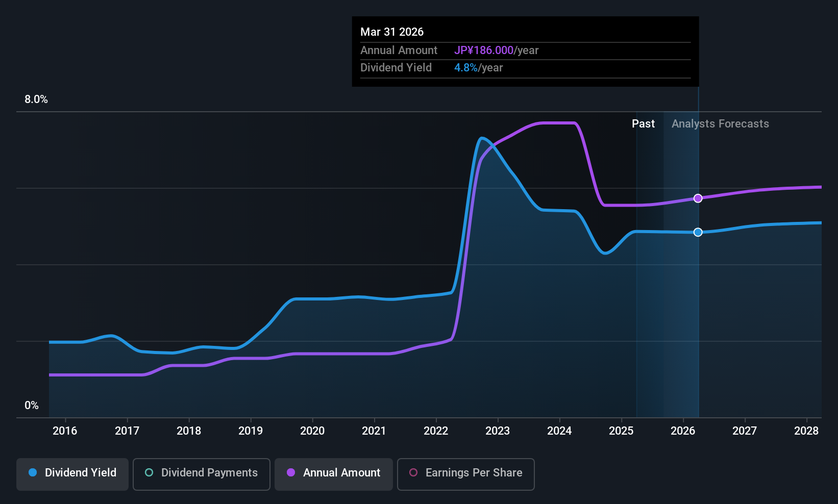Select the 2024 x-axis label

pyautogui.click(x=559, y=431)
